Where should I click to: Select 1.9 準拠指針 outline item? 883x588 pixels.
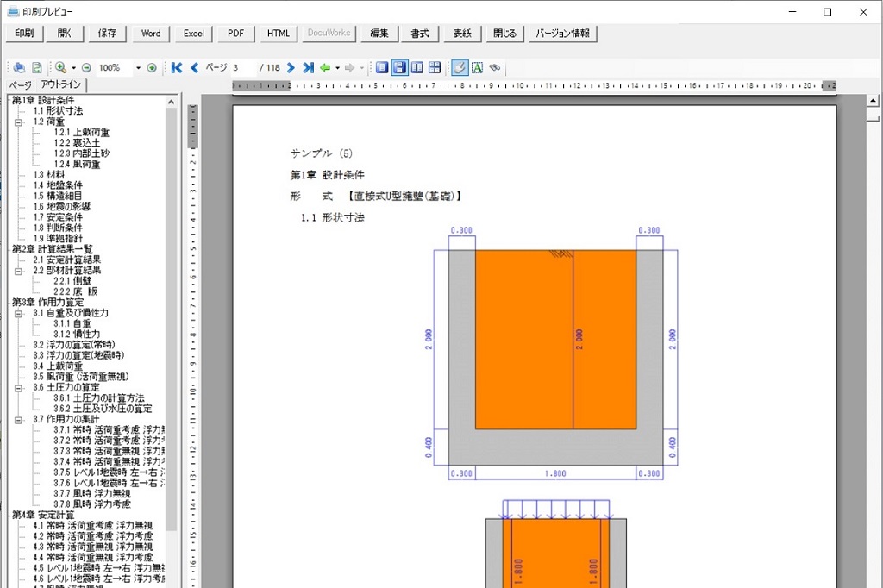coord(58,238)
